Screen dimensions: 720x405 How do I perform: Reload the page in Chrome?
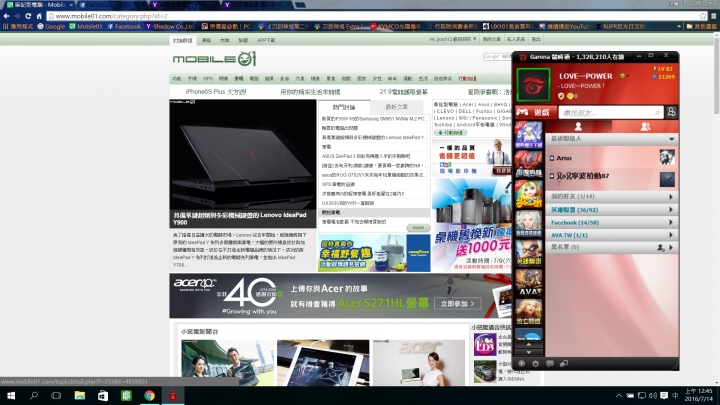28,16
